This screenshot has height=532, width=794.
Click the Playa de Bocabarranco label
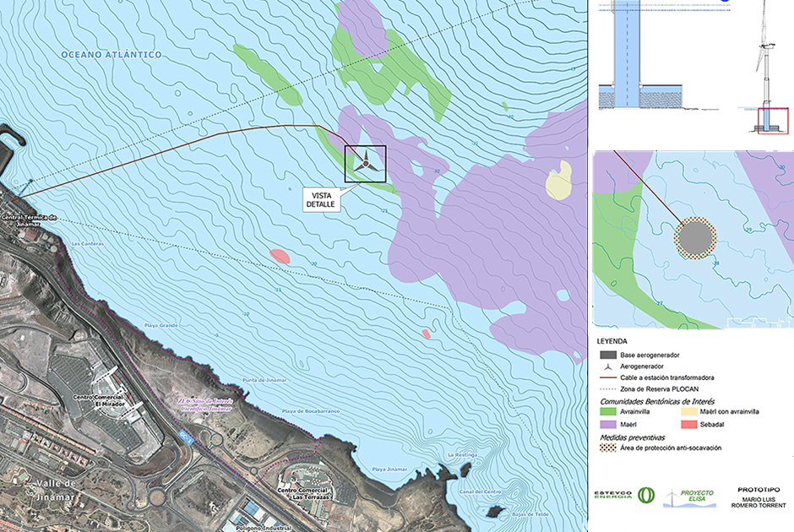point(310,411)
